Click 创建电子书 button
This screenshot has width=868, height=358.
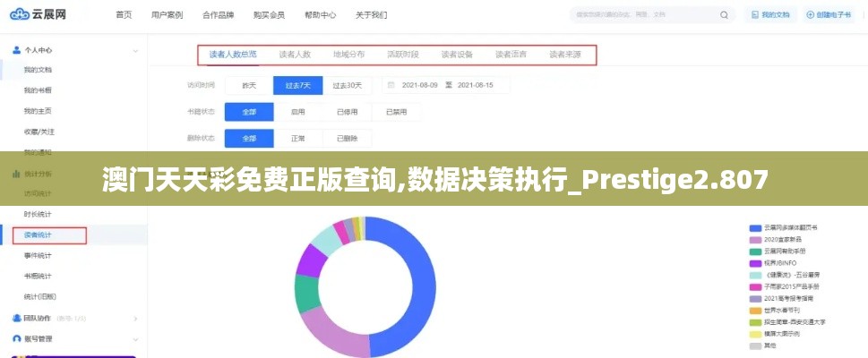click(x=829, y=15)
